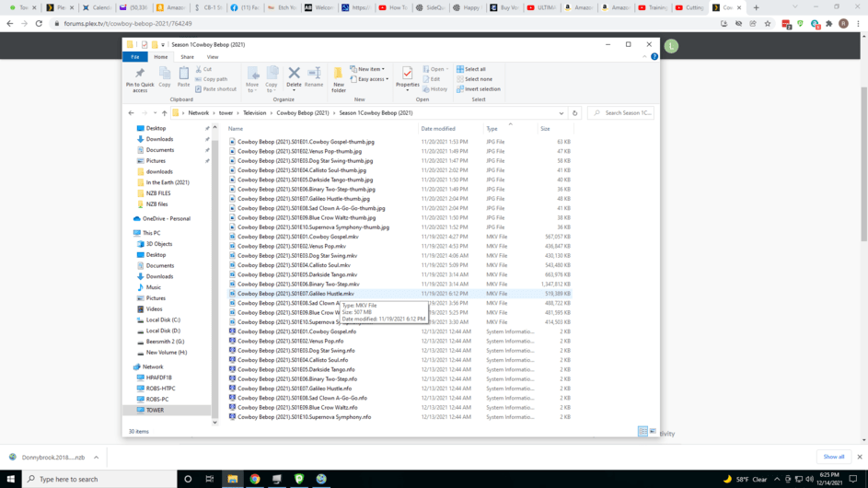The height and width of the screenshot is (488, 868).
Task: Click the Chrome address bar URL
Action: (x=128, y=23)
